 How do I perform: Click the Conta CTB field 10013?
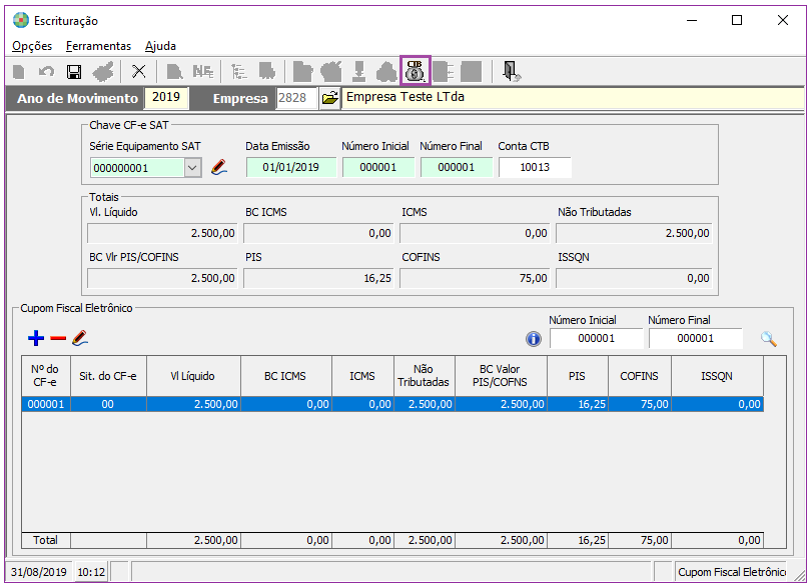pyautogui.click(x=535, y=167)
